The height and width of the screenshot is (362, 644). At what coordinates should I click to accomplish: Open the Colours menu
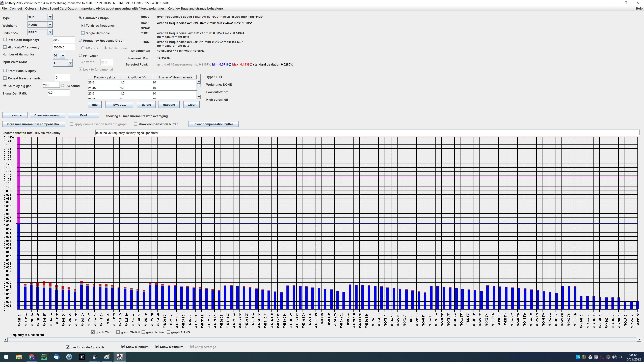pos(31,9)
